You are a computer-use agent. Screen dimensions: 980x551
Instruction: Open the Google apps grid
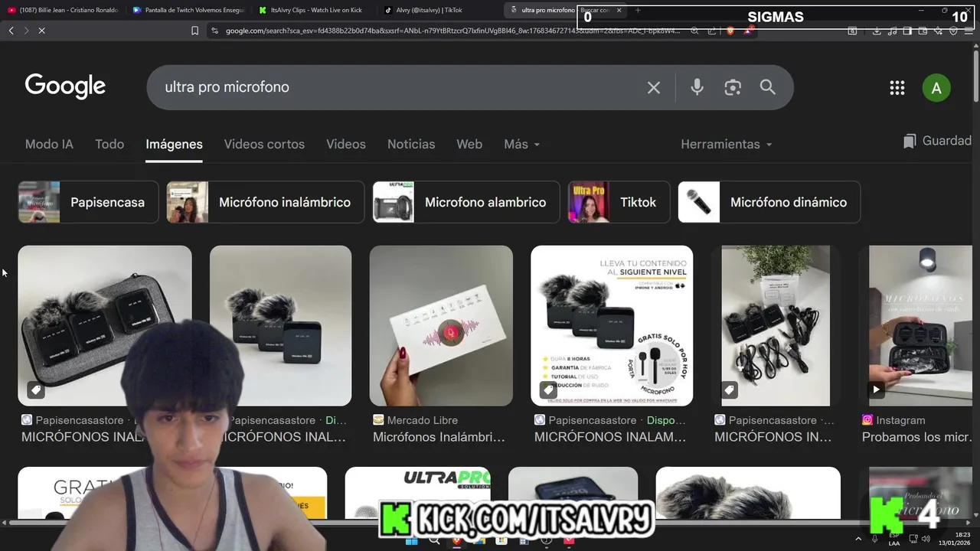click(897, 88)
